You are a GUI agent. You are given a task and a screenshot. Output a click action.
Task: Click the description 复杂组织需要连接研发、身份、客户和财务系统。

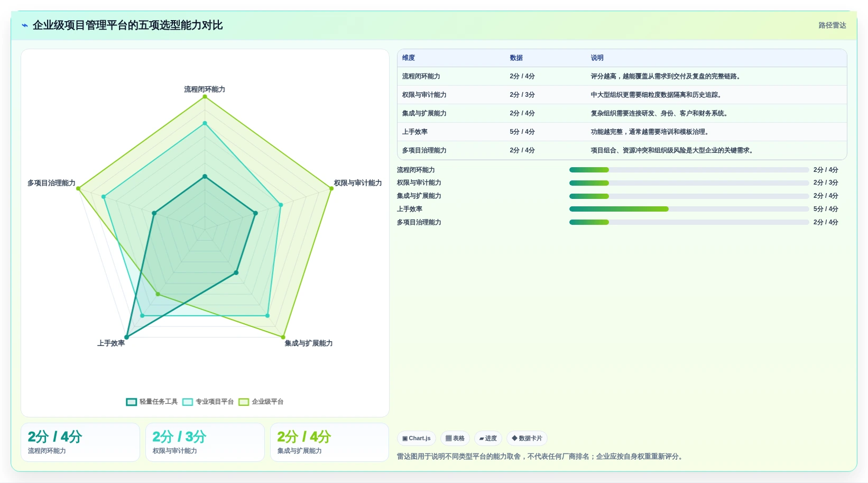click(660, 113)
